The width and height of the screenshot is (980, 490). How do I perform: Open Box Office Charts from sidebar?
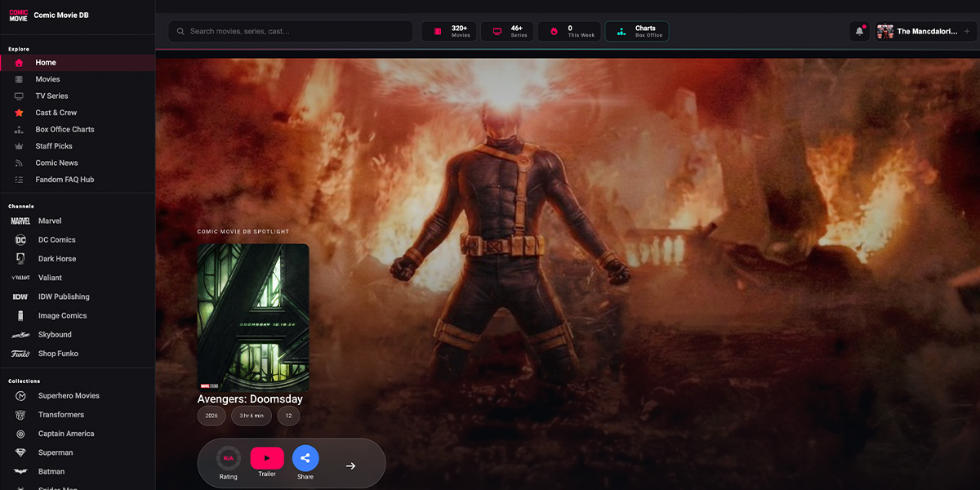point(78,129)
